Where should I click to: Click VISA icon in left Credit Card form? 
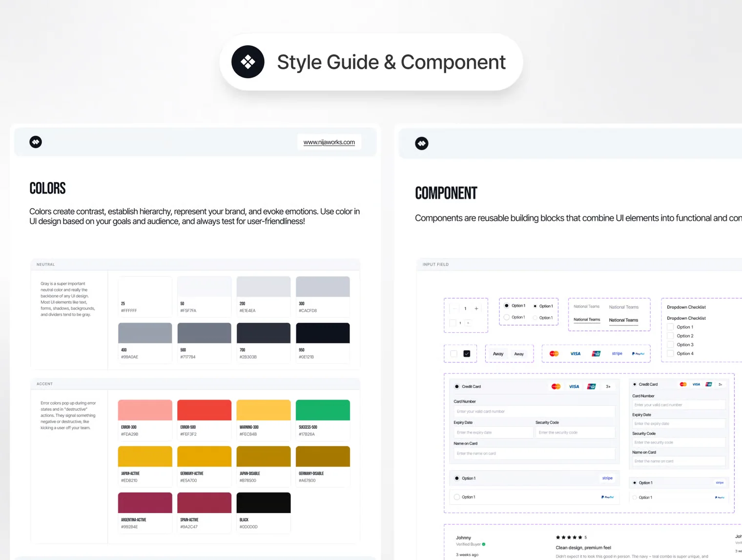click(574, 386)
